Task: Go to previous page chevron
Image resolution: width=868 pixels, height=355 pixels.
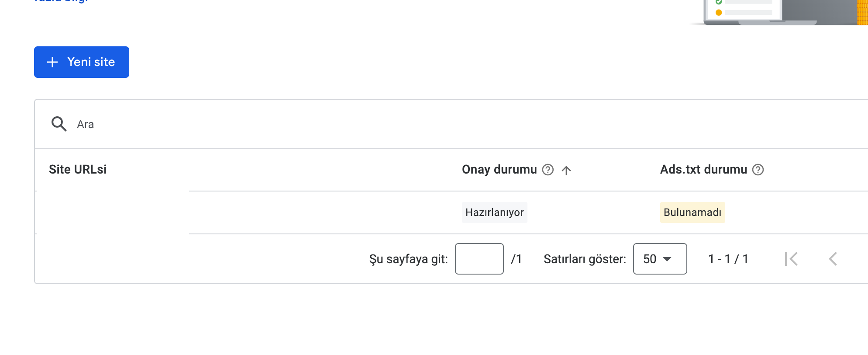Action: click(x=833, y=259)
